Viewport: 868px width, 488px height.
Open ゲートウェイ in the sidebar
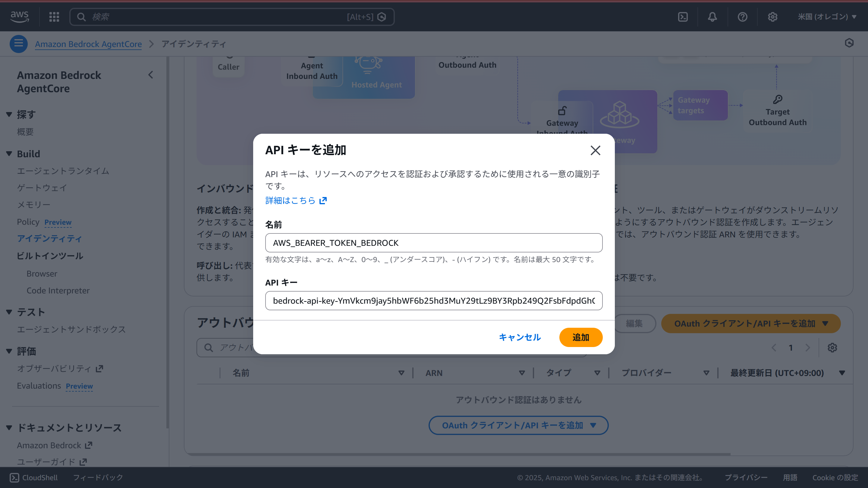(x=42, y=188)
